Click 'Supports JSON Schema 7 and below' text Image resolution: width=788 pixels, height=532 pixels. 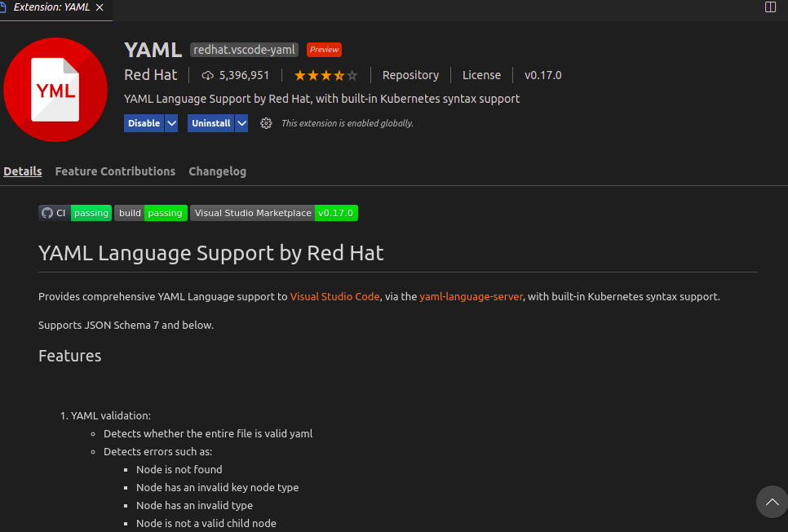[x=126, y=326]
